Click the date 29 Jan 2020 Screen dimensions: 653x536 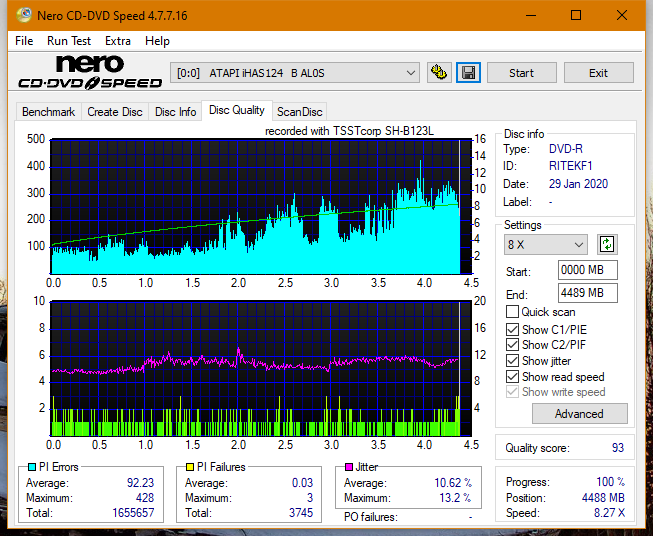[x=578, y=184]
